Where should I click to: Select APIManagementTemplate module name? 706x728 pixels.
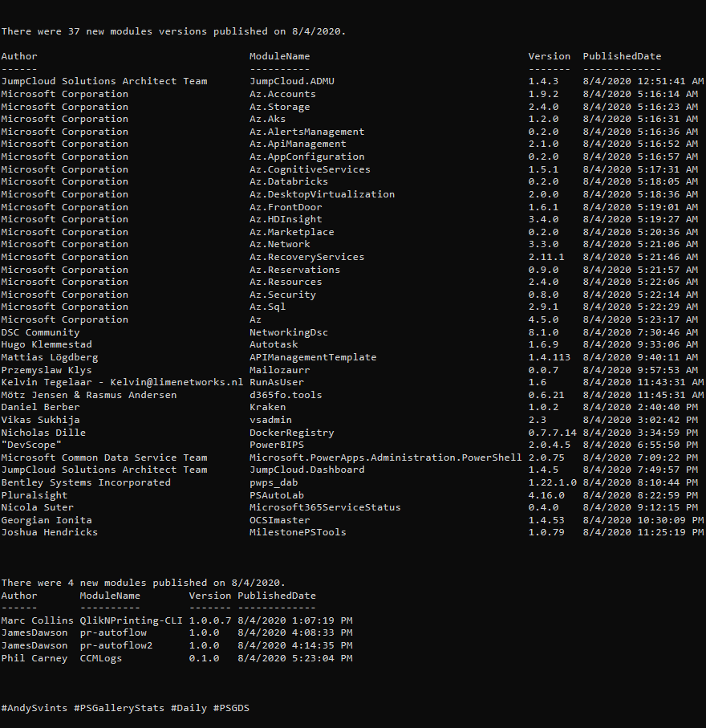point(313,357)
